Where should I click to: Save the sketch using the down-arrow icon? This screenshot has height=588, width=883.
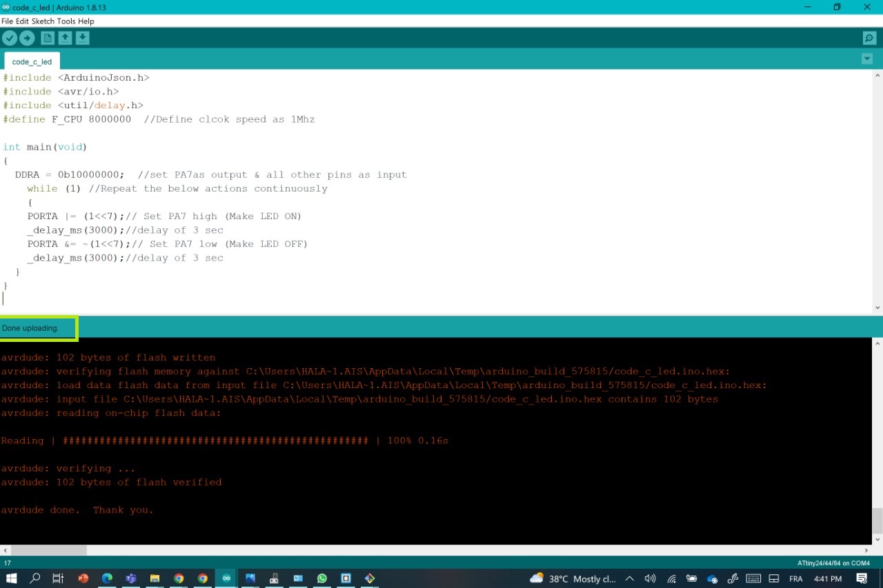[x=82, y=39]
